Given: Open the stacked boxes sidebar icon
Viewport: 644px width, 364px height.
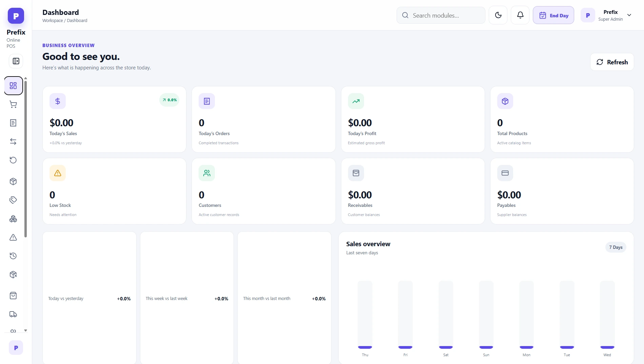Looking at the screenshot, I should point(13,219).
